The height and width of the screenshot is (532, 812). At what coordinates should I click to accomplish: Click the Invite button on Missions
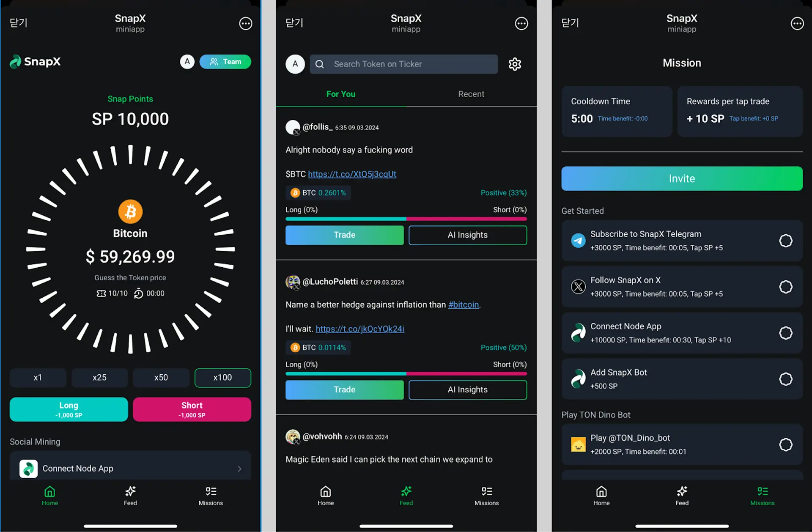681,178
